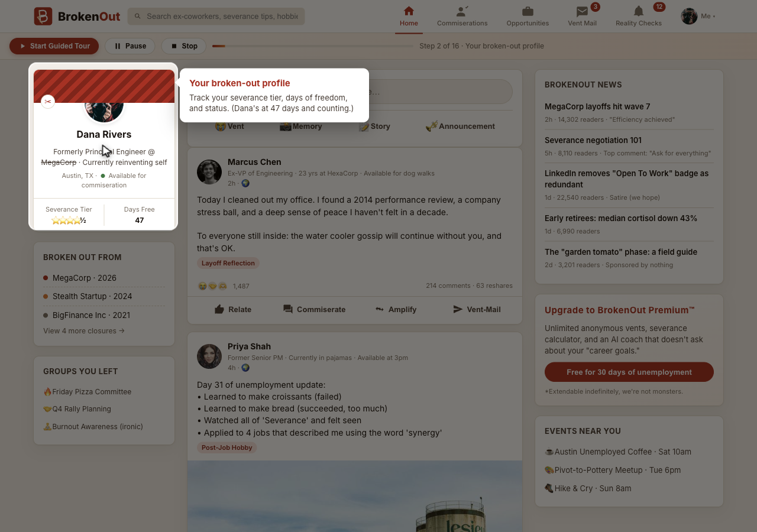Click Commiserate on Marcus's post
The height and width of the screenshot is (532, 757).
[314, 309]
